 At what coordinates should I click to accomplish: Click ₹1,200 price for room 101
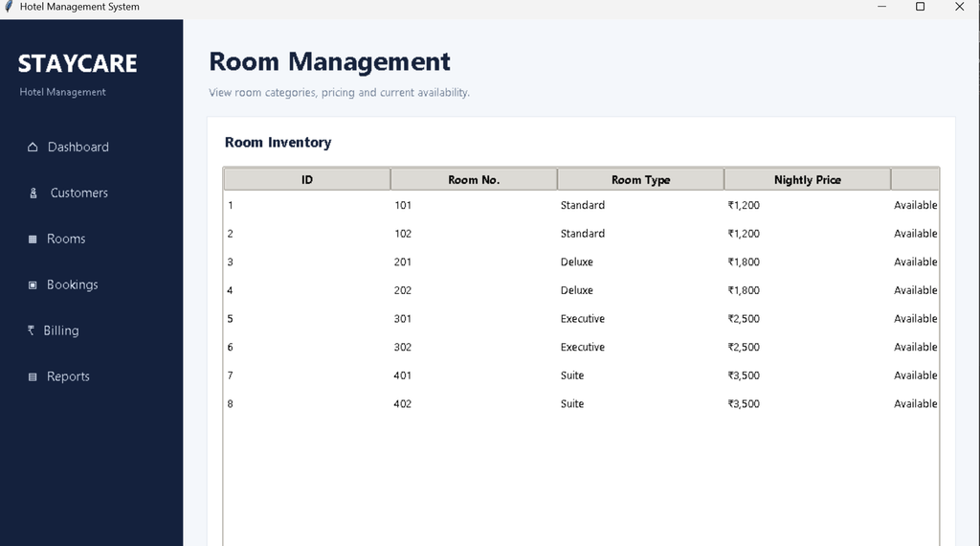(744, 205)
